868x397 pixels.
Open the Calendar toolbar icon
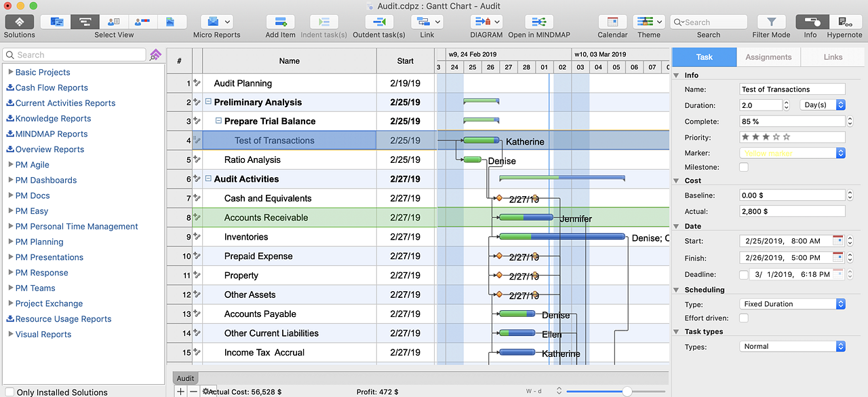(x=612, y=22)
